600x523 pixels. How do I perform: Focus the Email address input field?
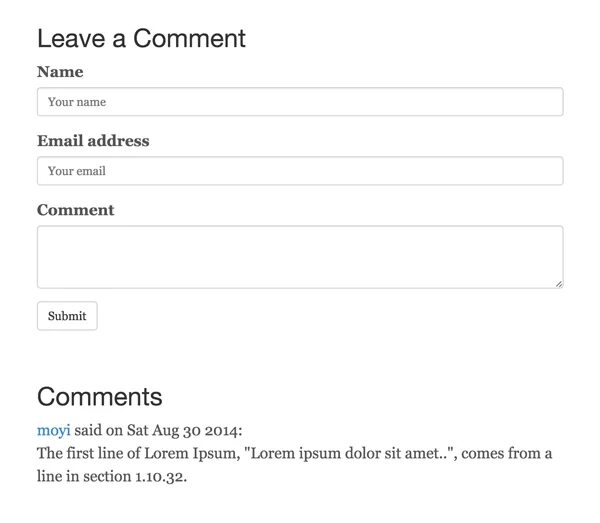[x=300, y=171]
